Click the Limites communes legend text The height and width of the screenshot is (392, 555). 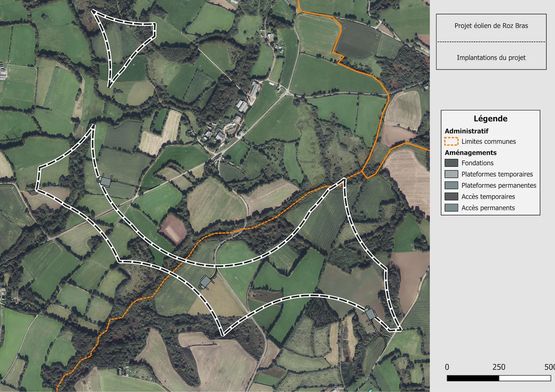[x=488, y=141]
